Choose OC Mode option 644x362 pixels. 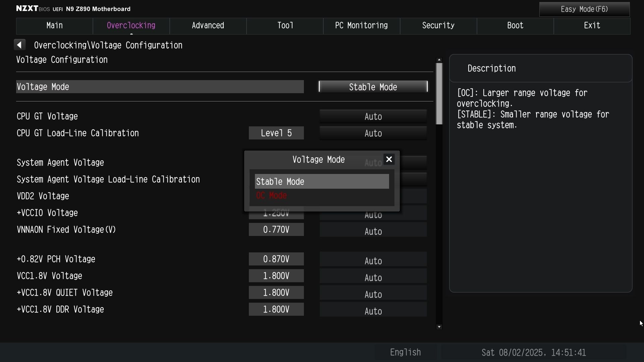click(x=271, y=196)
